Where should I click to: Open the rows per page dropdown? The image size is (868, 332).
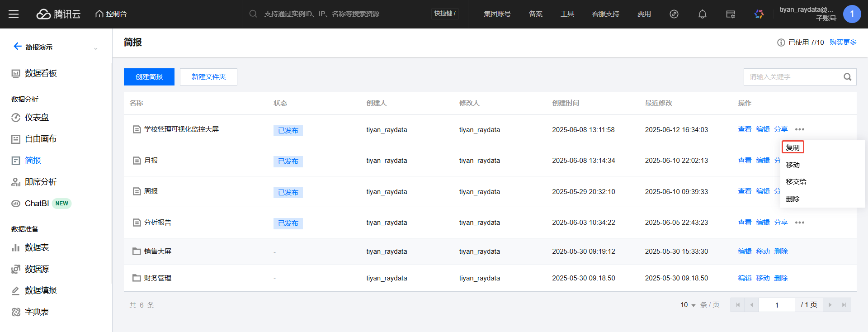coord(688,305)
